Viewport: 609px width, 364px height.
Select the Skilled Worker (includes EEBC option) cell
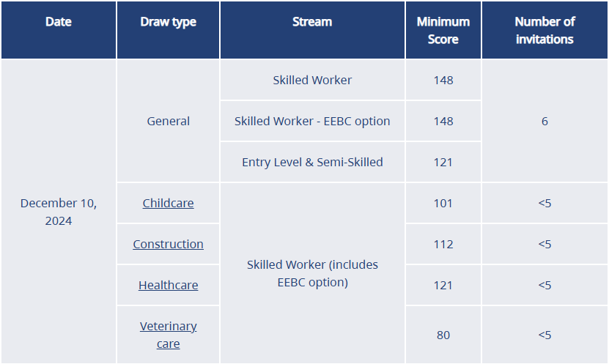coord(312,273)
